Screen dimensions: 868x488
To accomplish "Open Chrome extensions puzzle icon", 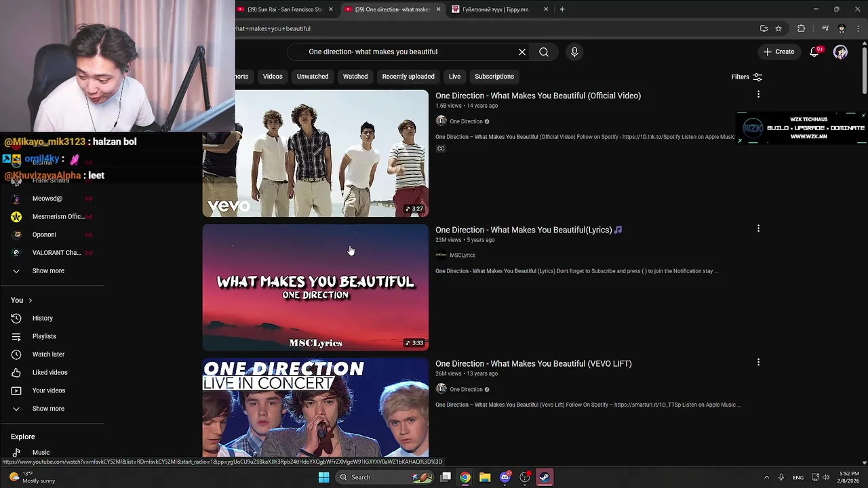I will 802,28.
